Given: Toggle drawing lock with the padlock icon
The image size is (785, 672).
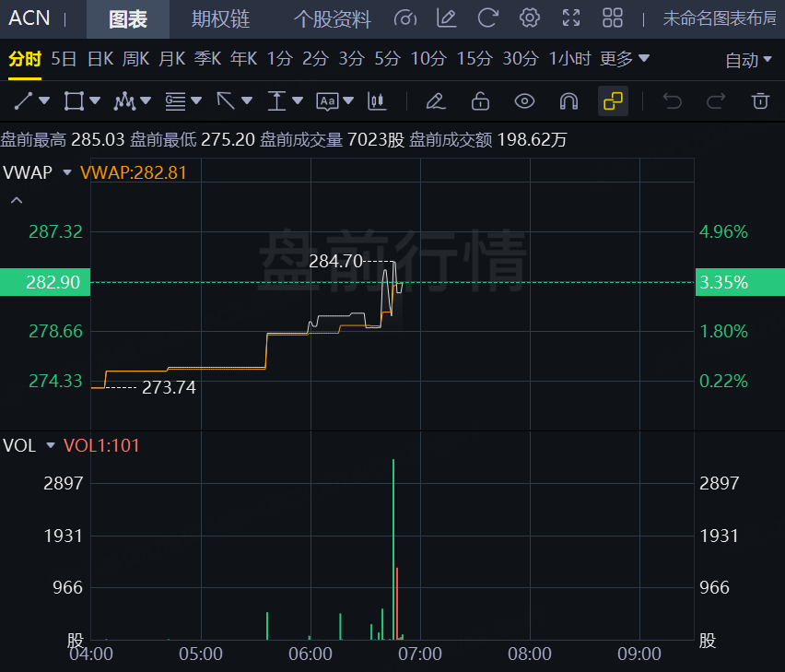Looking at the screenshot, I should click(x=479, y=100).
